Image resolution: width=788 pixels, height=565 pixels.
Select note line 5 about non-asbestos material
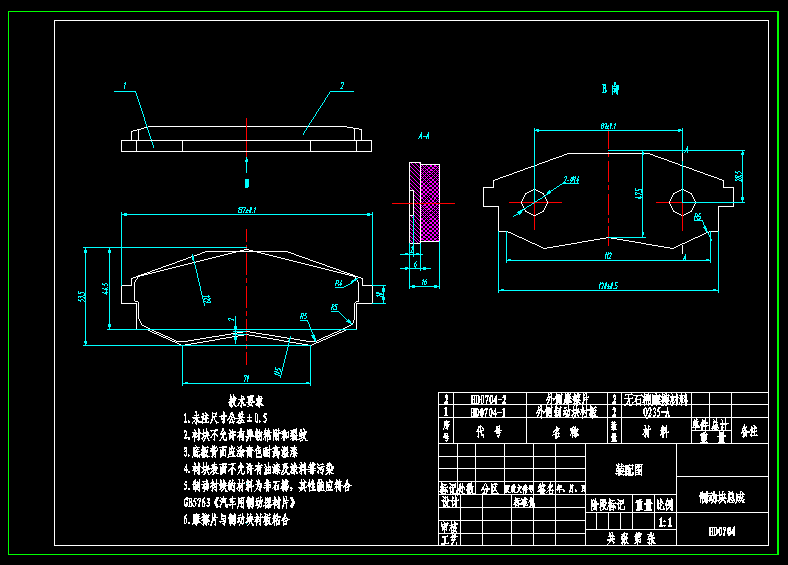click(267, 486)
